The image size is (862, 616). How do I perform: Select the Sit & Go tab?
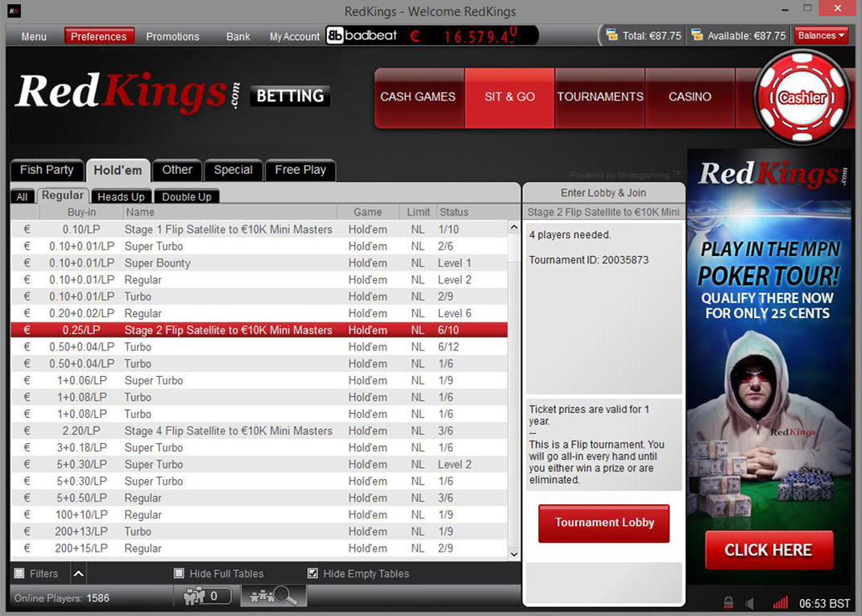coord(510,97)
